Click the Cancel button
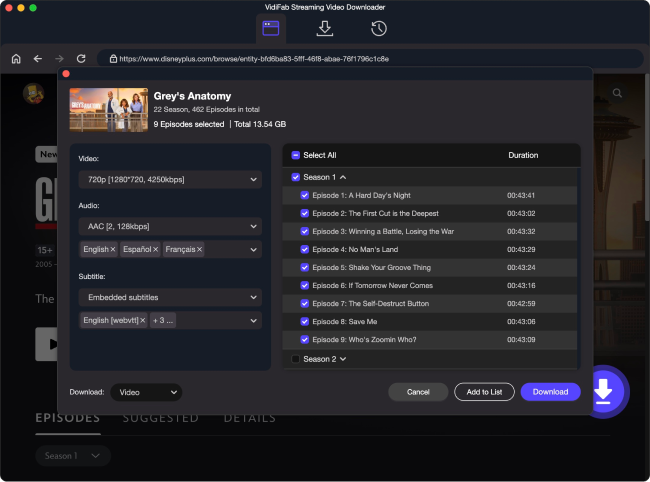 point(418,392)
